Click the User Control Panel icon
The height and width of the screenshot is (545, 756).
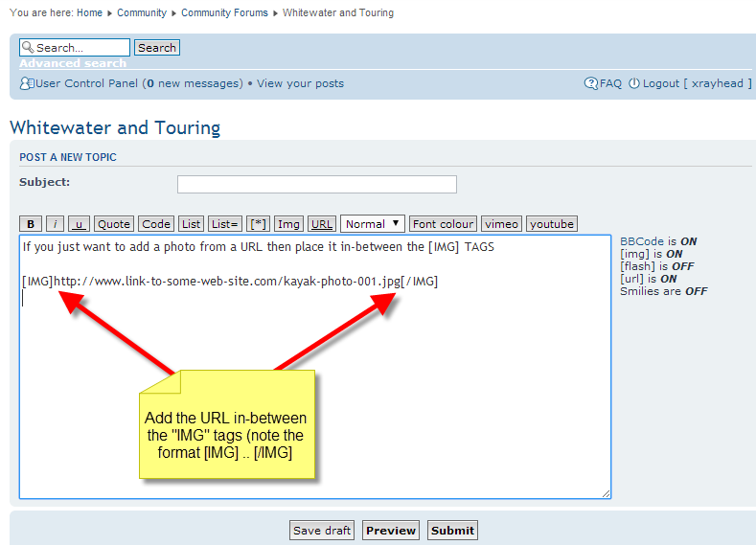(x=27, y=84)
